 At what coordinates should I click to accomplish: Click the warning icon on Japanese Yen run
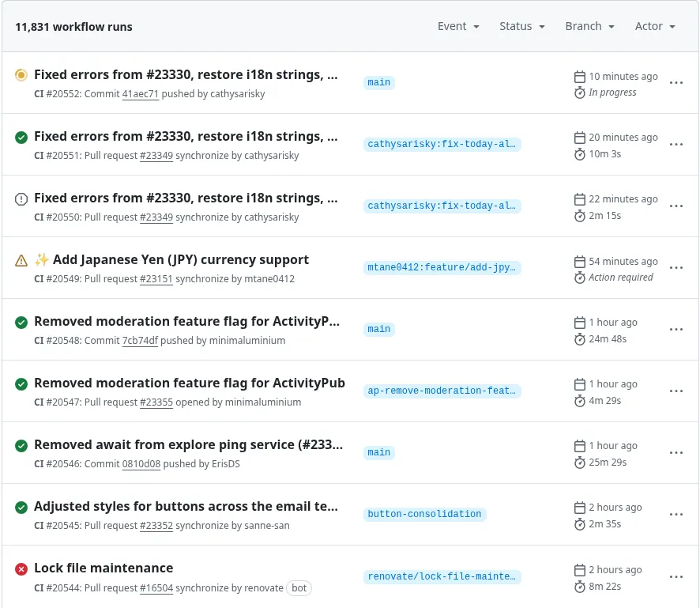click(21, 261)
